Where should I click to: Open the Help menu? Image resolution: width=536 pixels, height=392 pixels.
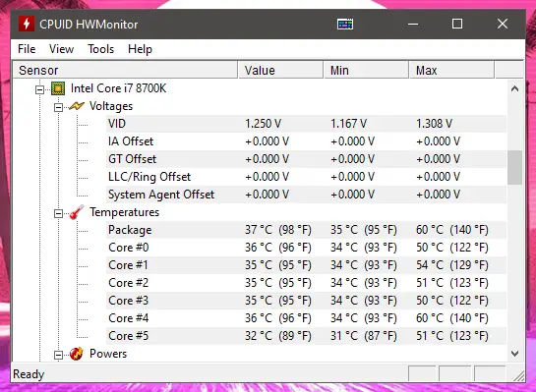(x=140, y=49)
